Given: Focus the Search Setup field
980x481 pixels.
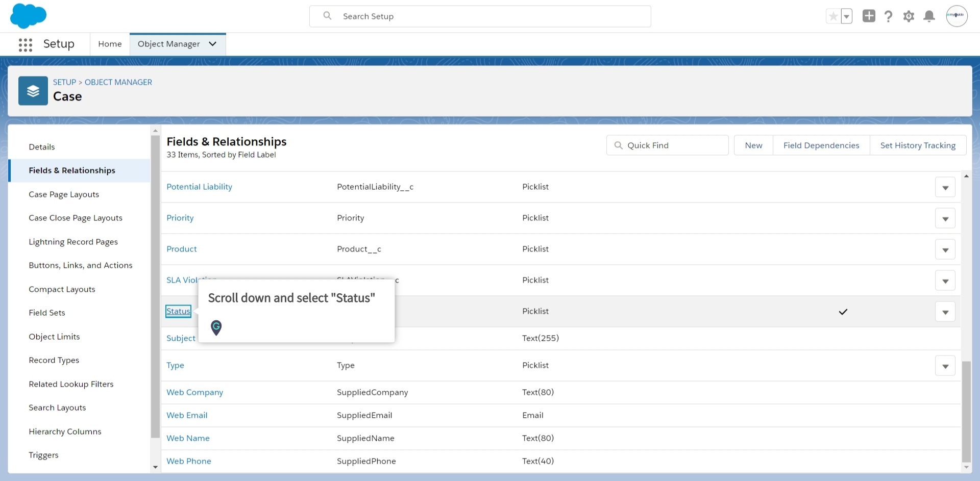Looking at the screenshot, I should click(x=480, y=16).
